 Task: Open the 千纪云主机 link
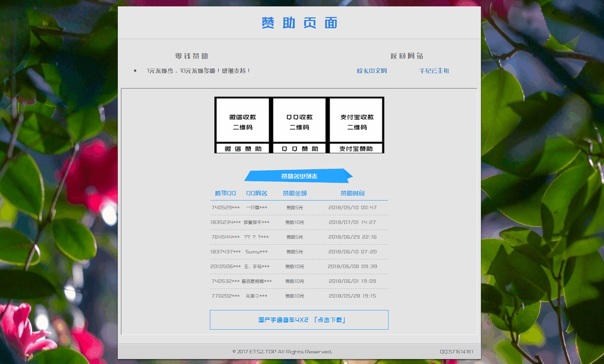(x=434, y=71)
